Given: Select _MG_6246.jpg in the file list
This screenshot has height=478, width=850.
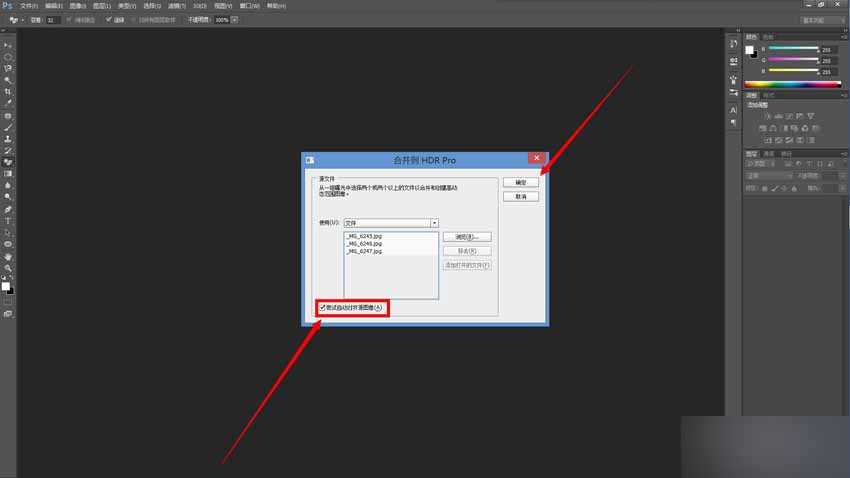Looking at the screenshot, I should click(x=364, y=244).
